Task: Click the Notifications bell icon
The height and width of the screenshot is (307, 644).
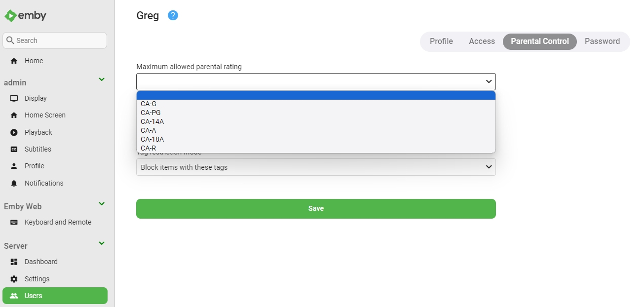Action: (14, 183)
